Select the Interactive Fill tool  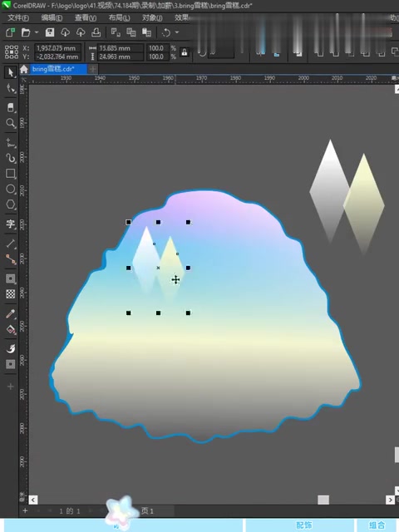coord(10,329)
